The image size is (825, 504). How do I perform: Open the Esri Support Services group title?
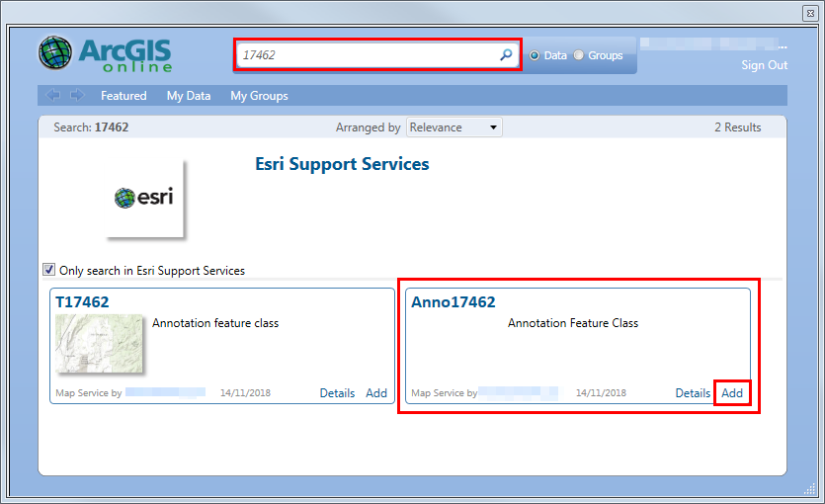[x=342, y=164]
